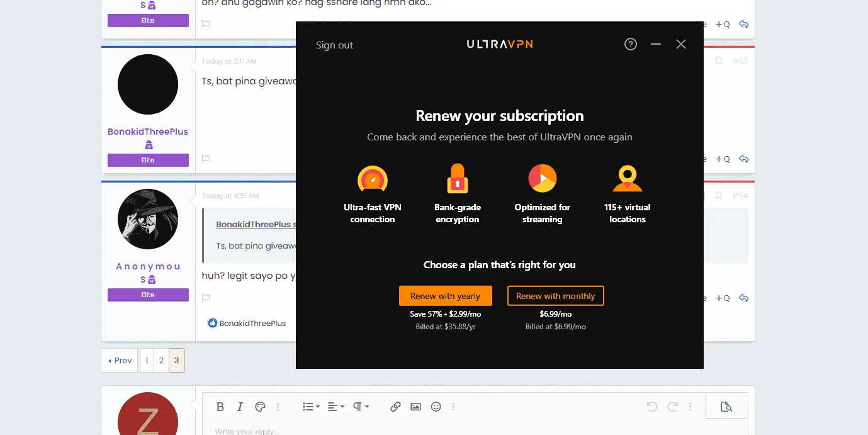Open the Today at 2:11 AM timestamp
868x435 pixels.
[229, 61]
